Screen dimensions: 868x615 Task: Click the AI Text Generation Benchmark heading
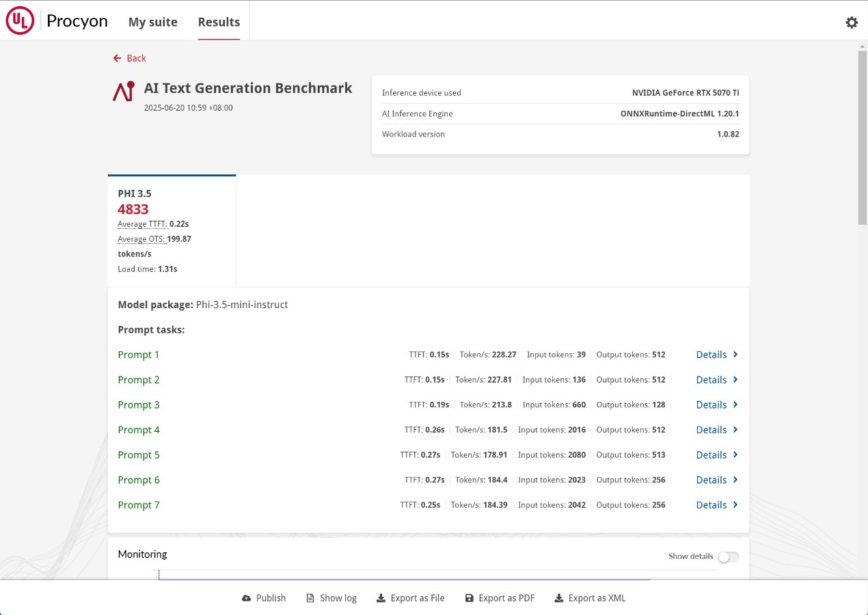point(248,88)
